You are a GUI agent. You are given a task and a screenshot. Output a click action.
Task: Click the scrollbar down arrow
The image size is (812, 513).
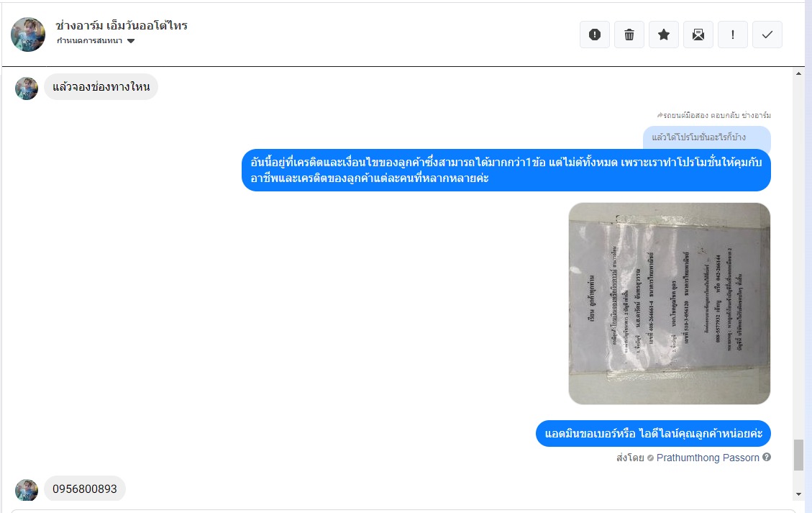point(798,494)
